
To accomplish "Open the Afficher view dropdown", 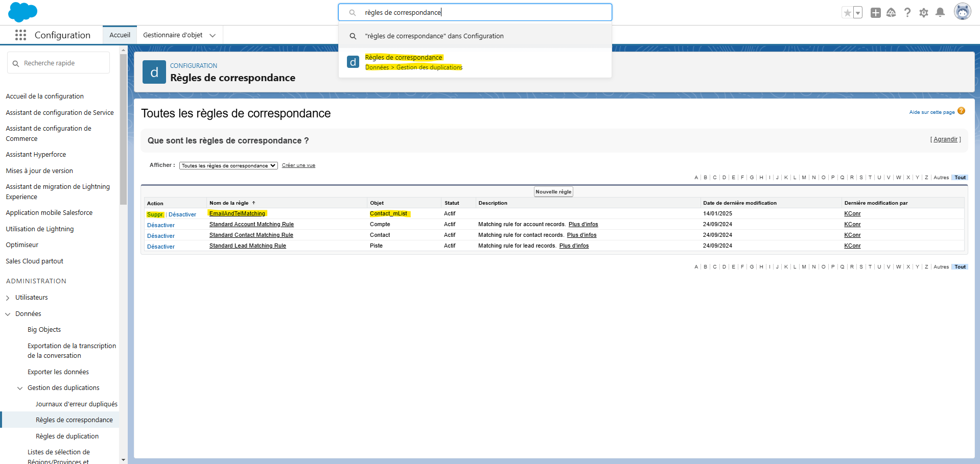I will [x=228, y=165].
